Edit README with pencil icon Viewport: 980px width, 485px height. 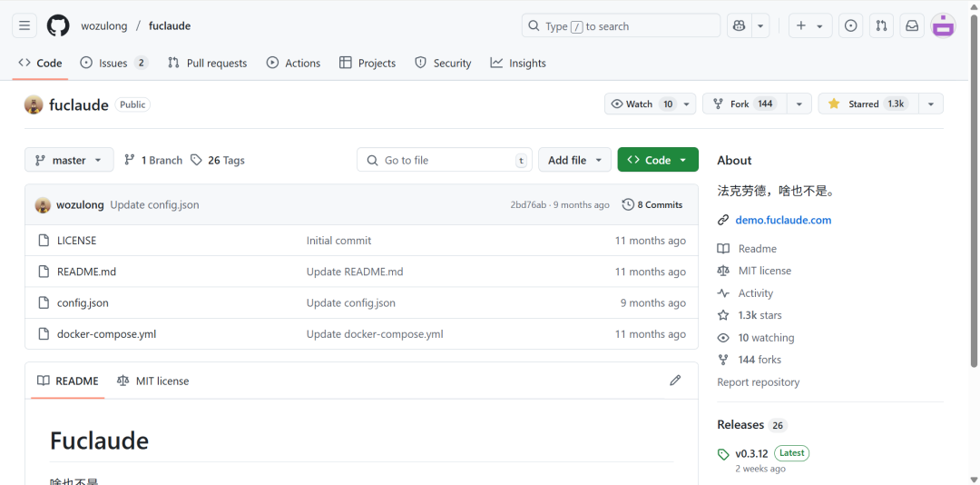675,381
